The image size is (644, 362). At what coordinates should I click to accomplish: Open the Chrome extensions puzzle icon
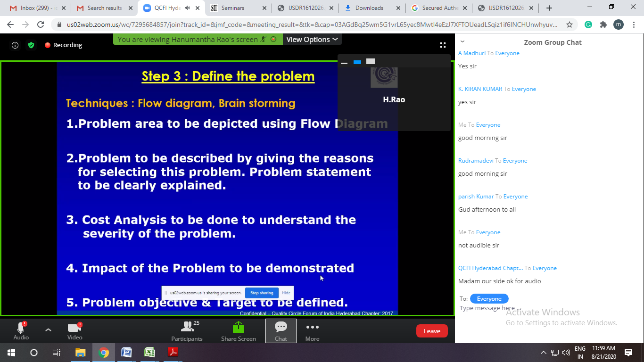[x=603, y=25]
